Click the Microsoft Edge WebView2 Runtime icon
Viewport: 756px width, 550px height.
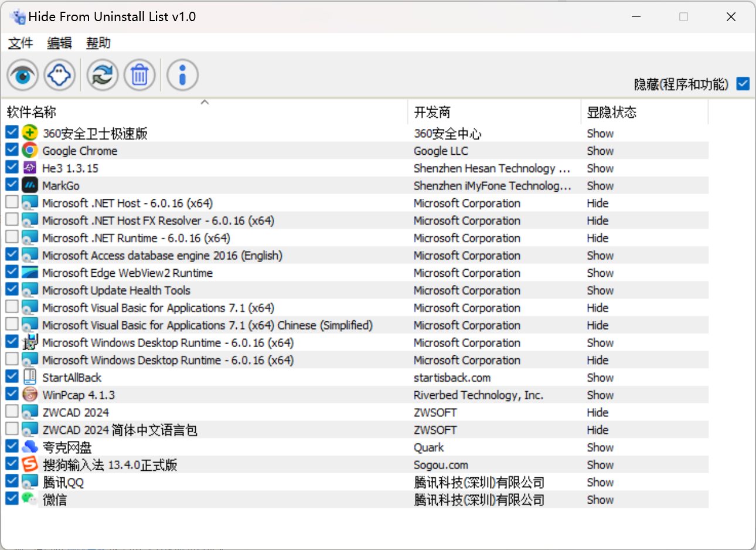coord(30,273)
